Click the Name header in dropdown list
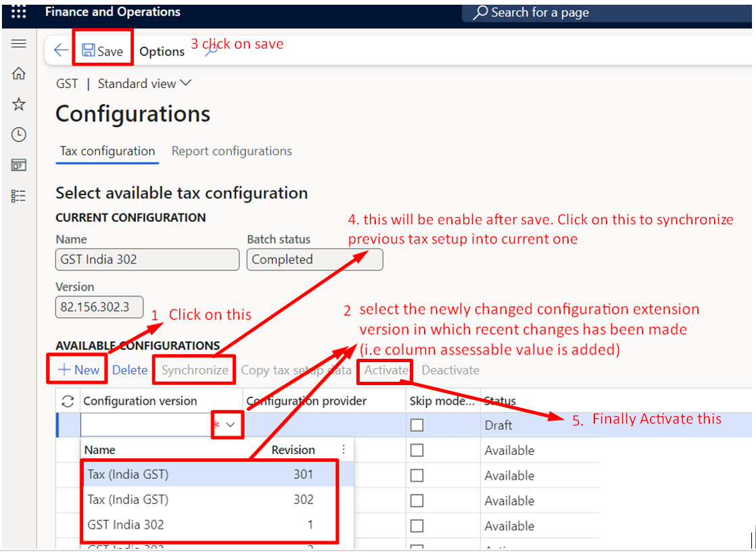 (x=100, y=450)
